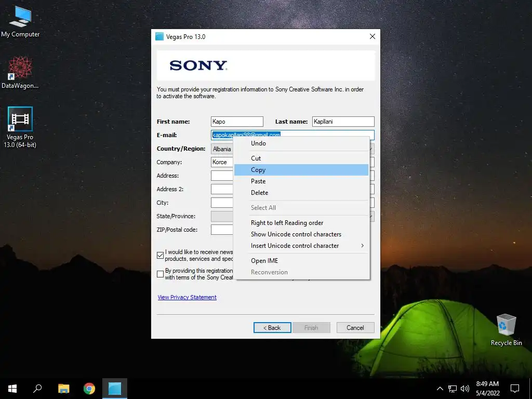The height and width of the screenshot is (399, 532).
Task: Click the Vegas Pro 13.0 title bar icon
Action: pyautogui.click(x=159, y=37)
